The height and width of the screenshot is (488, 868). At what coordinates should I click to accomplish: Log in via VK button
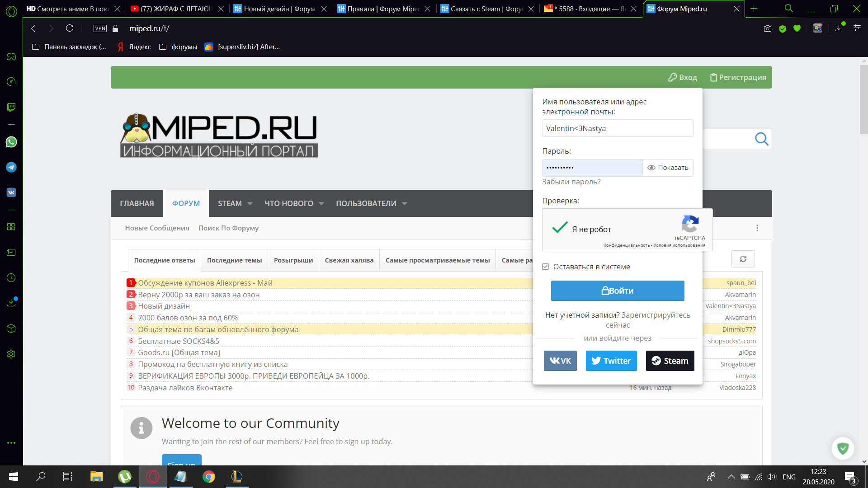click(560, 361)
